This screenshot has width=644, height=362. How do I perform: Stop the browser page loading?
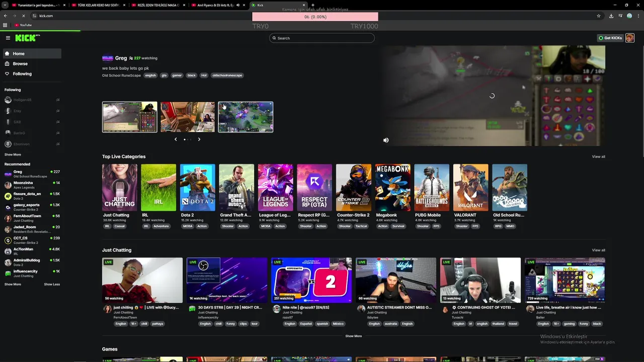tap(23, 16)
